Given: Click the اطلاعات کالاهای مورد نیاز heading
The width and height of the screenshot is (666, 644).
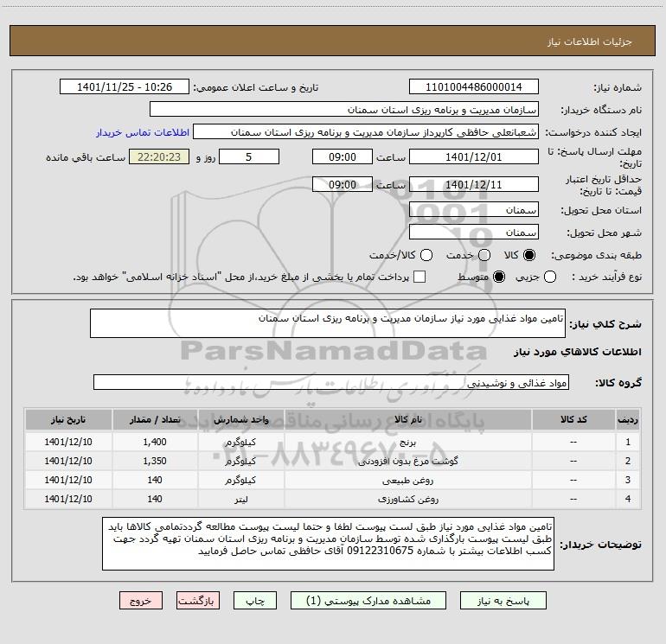Looking at the screenshot, I should (578, 352).
